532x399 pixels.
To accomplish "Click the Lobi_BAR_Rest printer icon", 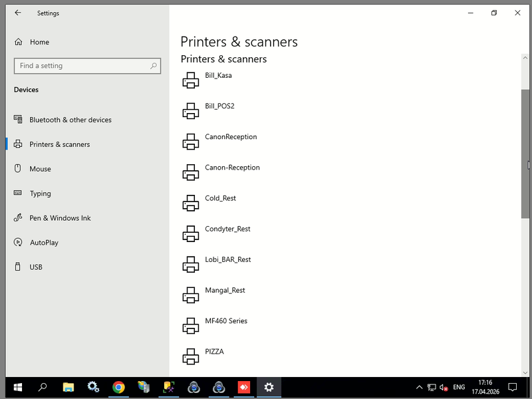I will tap(191, 264).
